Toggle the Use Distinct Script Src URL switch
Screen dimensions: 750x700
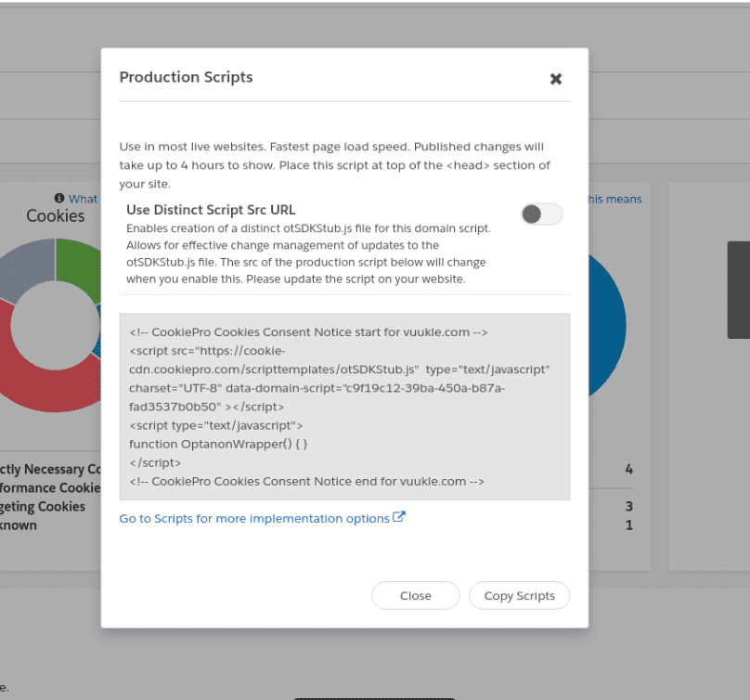pyautogui.click(x=542, y=214)
